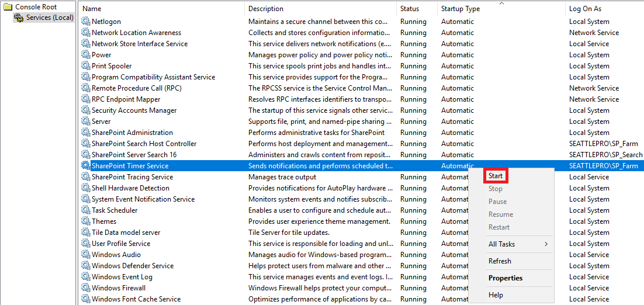Choose Start from the context menu
This screenshot has height=305, width=644.
(496, 176)
